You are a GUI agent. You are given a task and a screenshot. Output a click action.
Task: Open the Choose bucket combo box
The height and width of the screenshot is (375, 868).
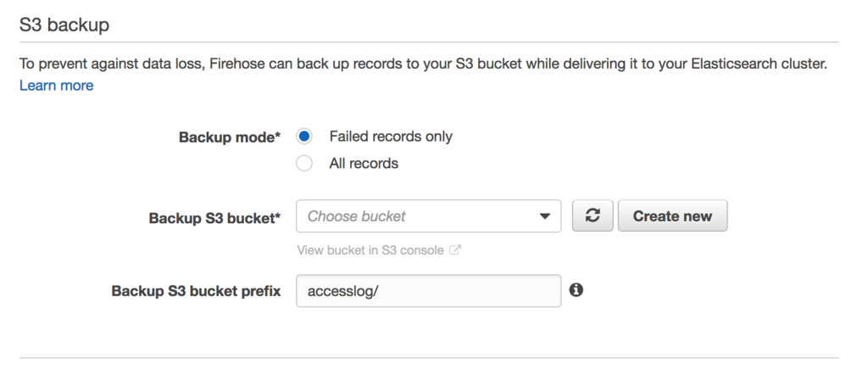[428, 216]
